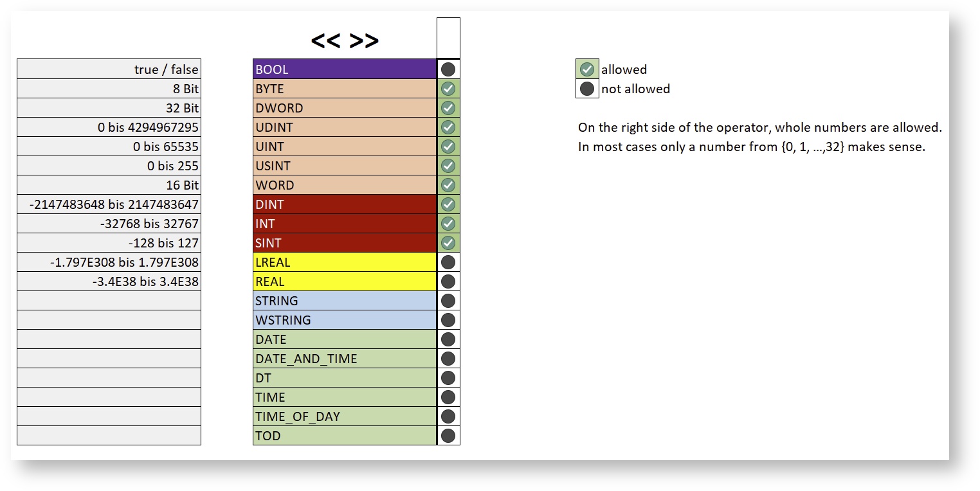The width and height of the screenshot is (980, 491).
Task: Click the allowed checkmark beside DWORD row
Action: pos(448,108)
